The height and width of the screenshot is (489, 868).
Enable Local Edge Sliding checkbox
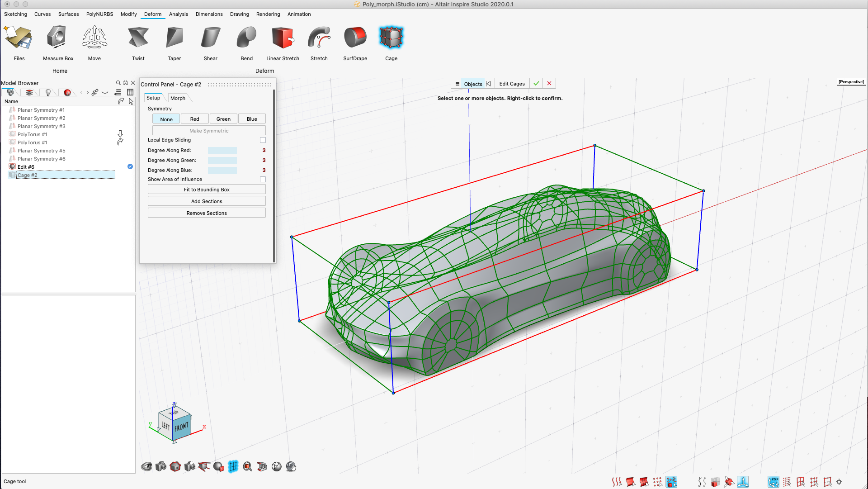click(x=263, y=140)
